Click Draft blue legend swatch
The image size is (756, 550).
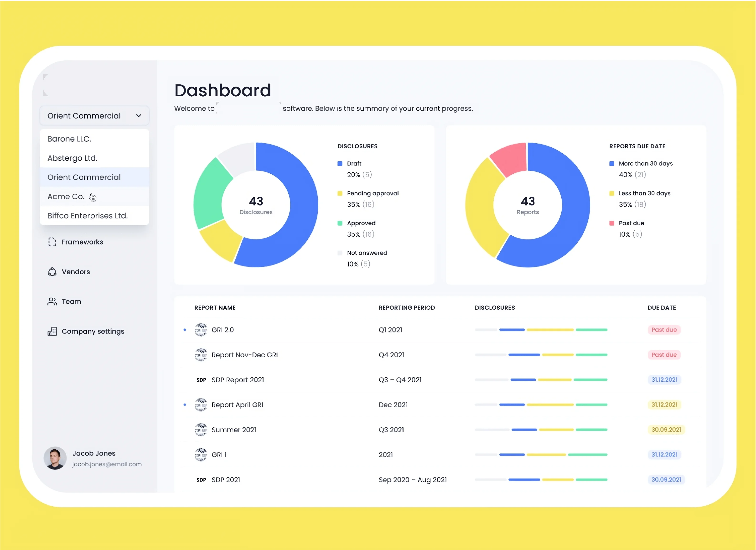point(340,164)
